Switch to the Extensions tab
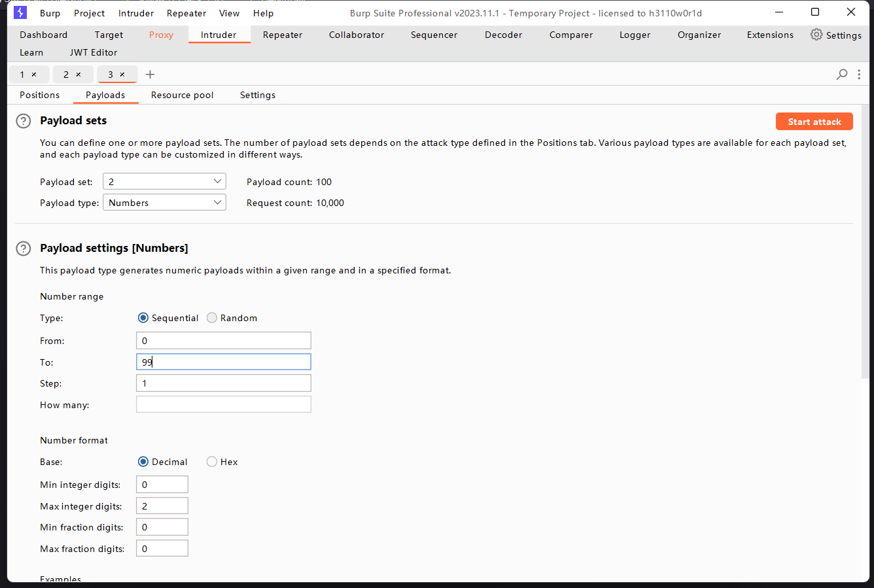This screenshot has height=588, width=874. (x=771, y=35)
